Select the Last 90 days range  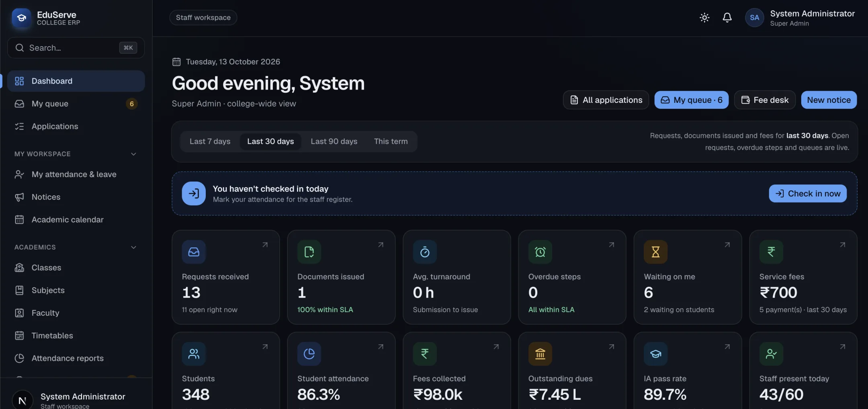click(334, 141)
